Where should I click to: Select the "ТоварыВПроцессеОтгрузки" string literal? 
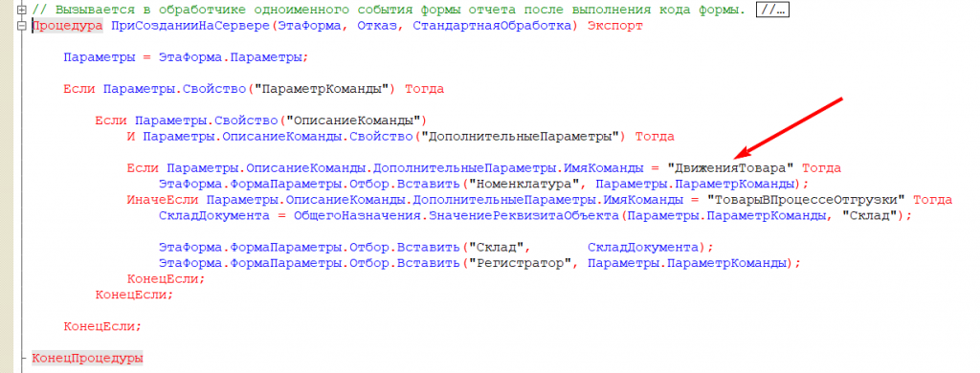[x=807, y=200]
